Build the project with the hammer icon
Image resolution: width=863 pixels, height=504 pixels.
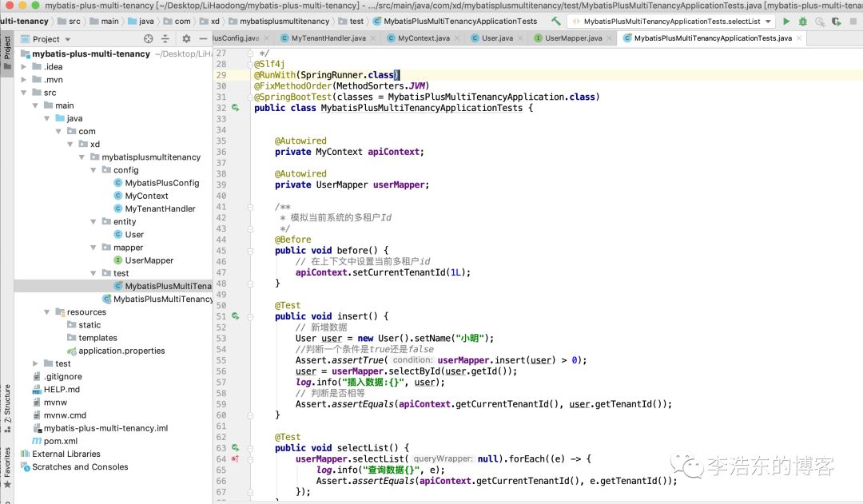pyautogui.click(x=556, y=21)
